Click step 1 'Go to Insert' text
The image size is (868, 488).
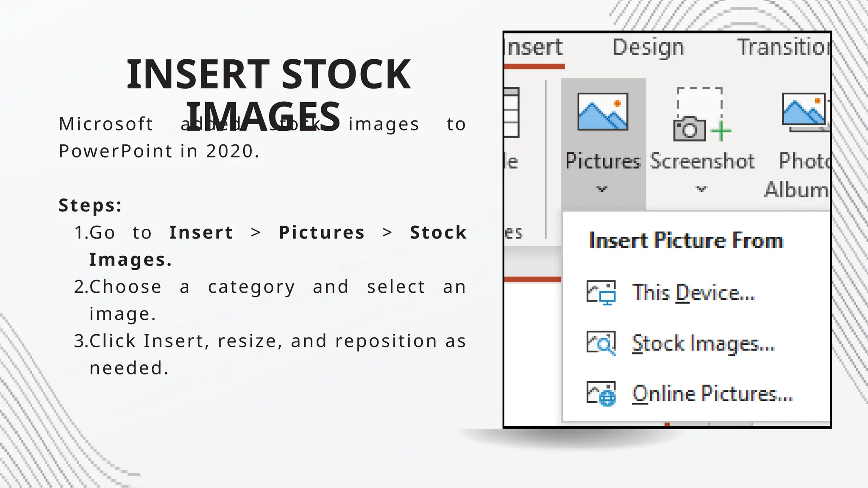click(161, 233)
